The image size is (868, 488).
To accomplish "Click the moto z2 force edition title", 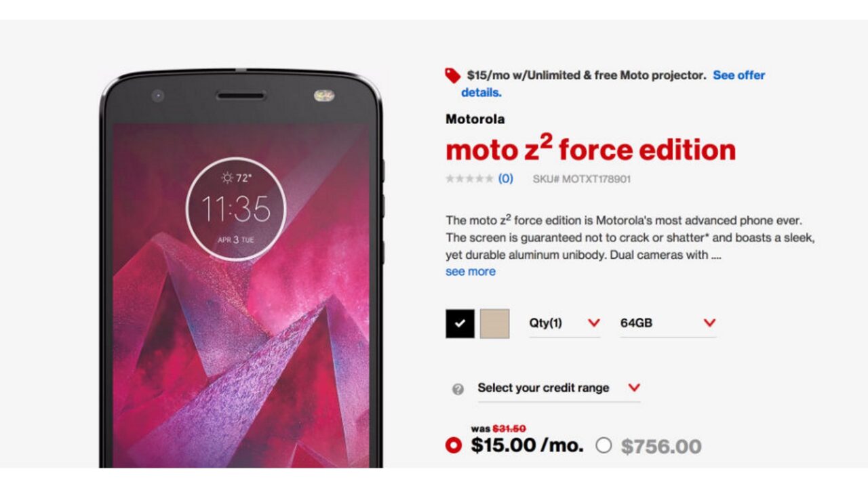I will [591, 148].
